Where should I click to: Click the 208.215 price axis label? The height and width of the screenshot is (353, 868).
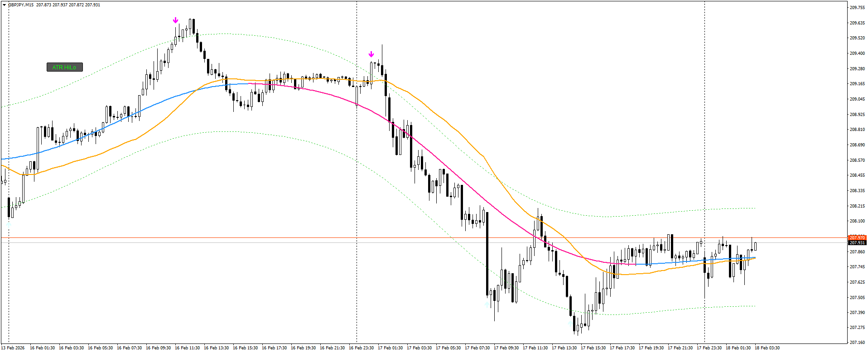pos(857,206)
